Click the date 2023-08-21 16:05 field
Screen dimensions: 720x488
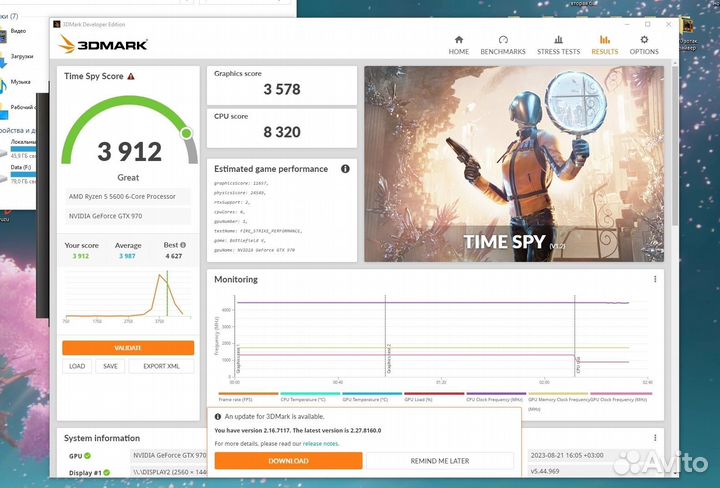point(592,455)
